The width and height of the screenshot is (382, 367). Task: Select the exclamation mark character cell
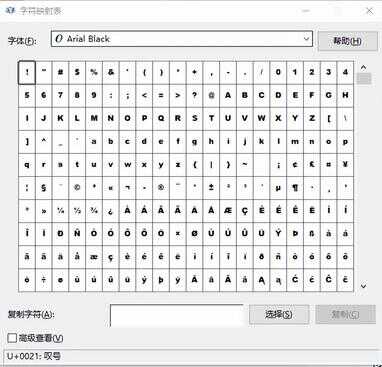click(x=27, y=72)
